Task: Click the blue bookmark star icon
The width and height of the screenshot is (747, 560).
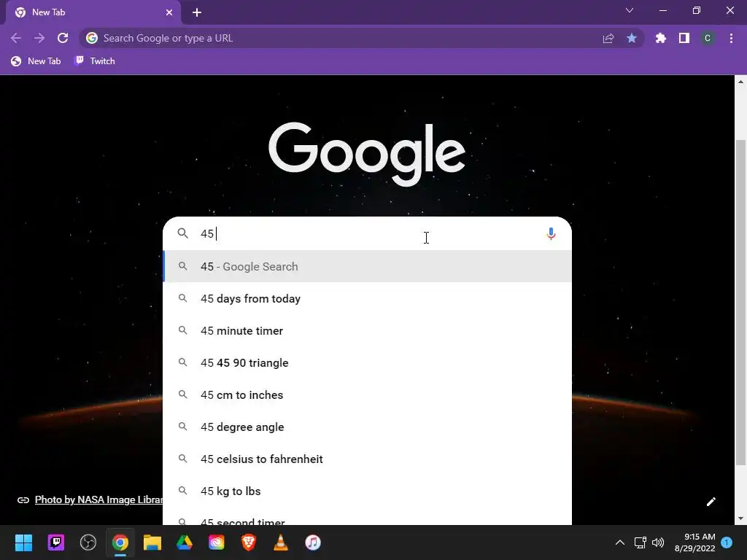Action: tap(632, 38)
